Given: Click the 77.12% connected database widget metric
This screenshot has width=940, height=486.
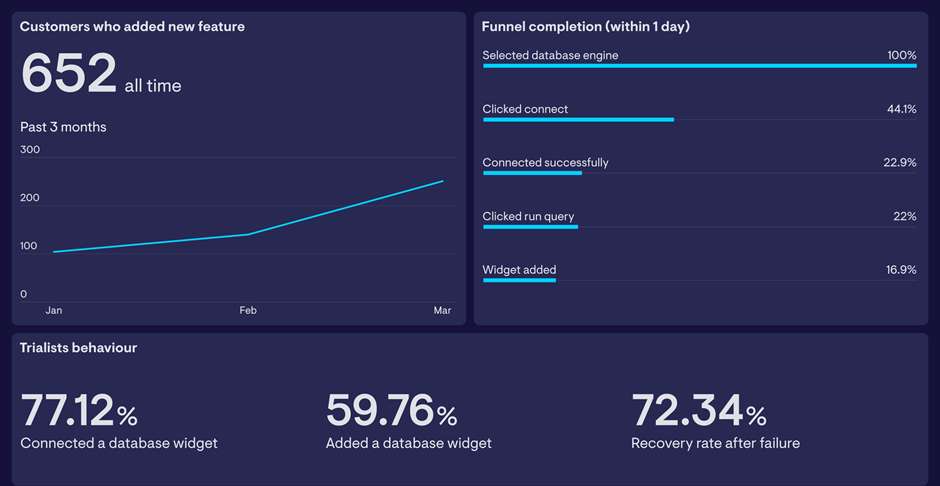Looking at the screenshot, I should (79, 412).
